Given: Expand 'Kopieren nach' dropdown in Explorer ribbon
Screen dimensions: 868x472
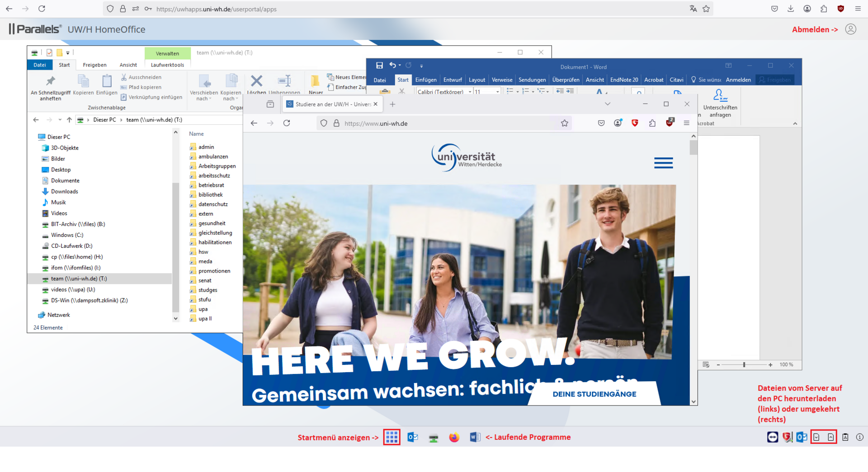Looking at the screenshot, I should [x=231, y=95].
